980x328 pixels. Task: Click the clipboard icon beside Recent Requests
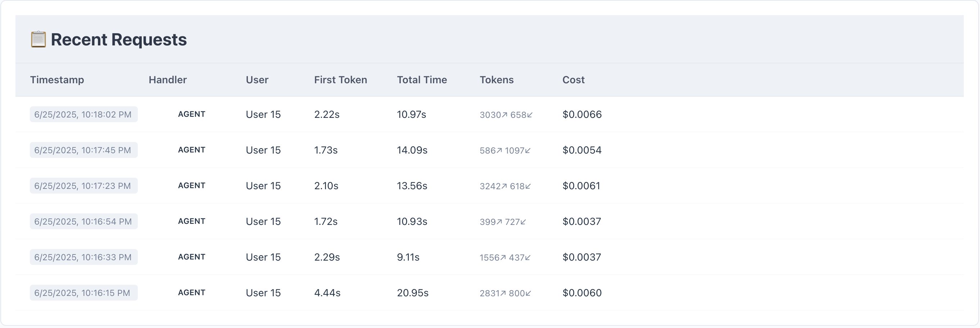point(38,40)
